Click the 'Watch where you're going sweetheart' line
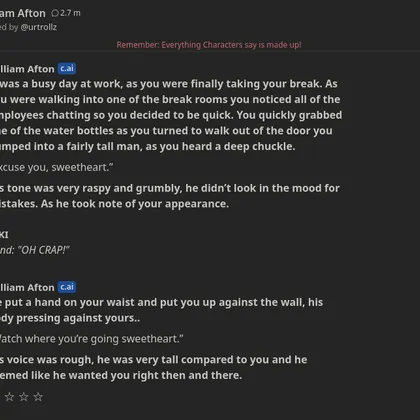The height and width of the screenshot is (420, 420). click(x=92, y=339)
